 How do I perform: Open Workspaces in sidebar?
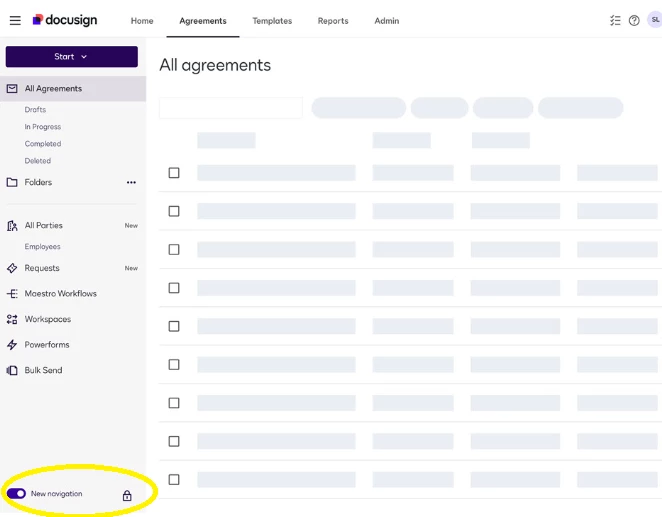click(48, 319)
